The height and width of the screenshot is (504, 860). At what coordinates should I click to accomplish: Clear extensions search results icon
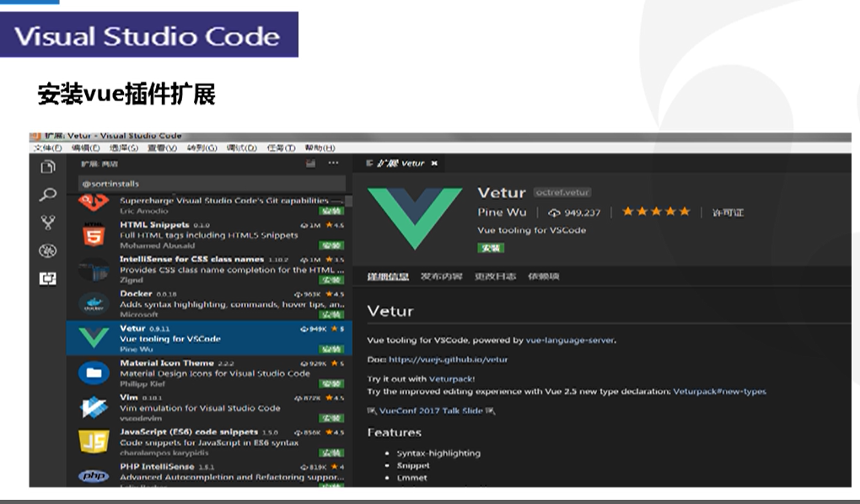(x=310, y=164)
